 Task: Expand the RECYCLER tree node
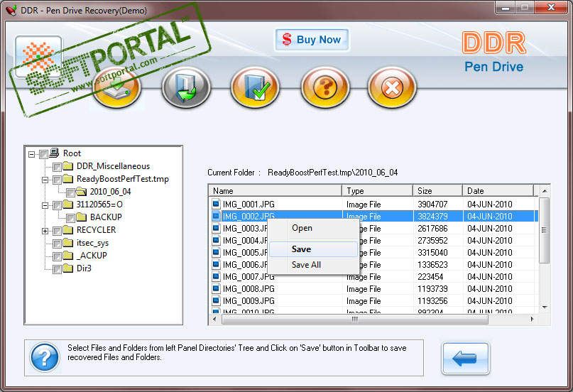click(45, 232)
